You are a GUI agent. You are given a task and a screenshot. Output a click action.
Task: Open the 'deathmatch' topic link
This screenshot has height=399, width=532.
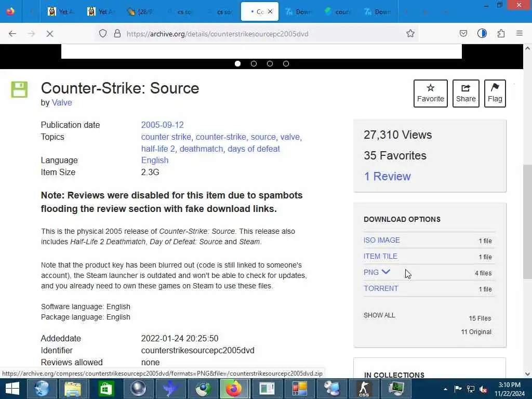201,149
